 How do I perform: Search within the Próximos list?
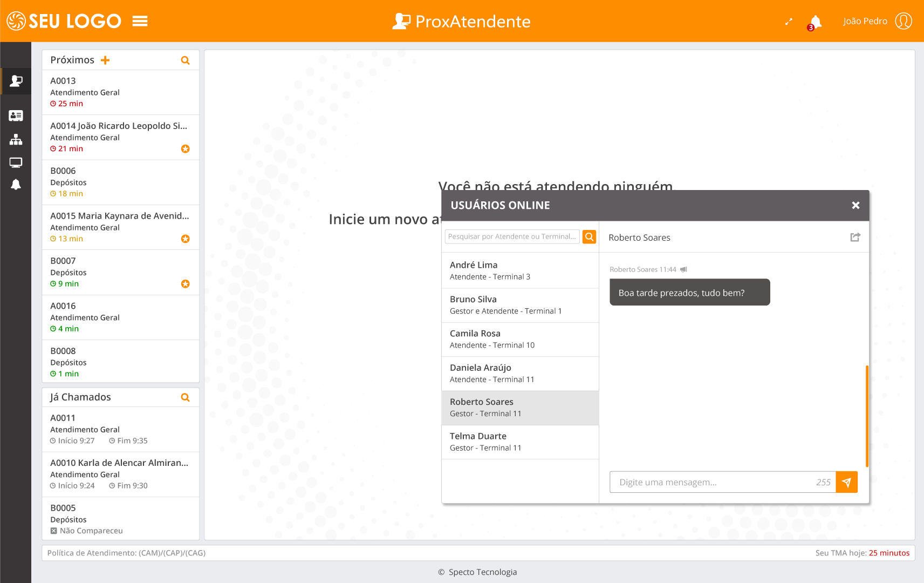[185, 60]
